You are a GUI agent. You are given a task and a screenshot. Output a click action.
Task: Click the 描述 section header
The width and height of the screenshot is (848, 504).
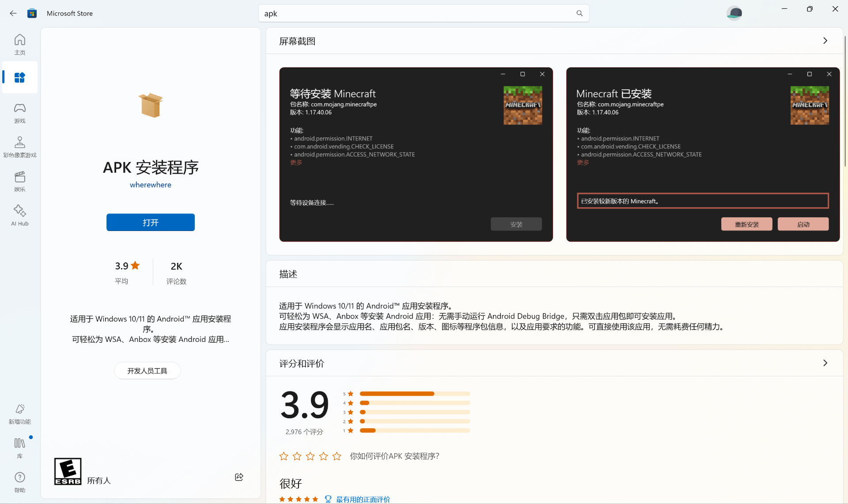pos(288,274)
